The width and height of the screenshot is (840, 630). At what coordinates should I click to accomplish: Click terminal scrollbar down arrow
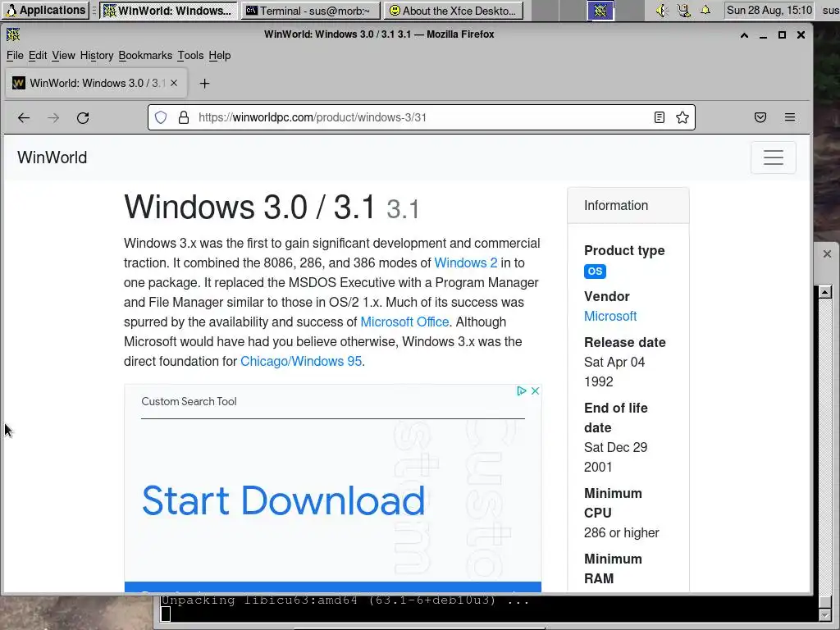pos(825,614)
